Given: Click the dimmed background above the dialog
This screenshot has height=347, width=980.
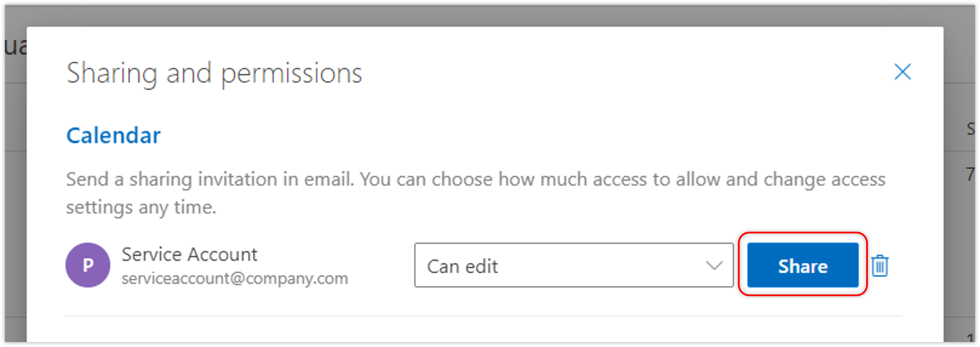Looking at the screenshot, I should 456,16.
